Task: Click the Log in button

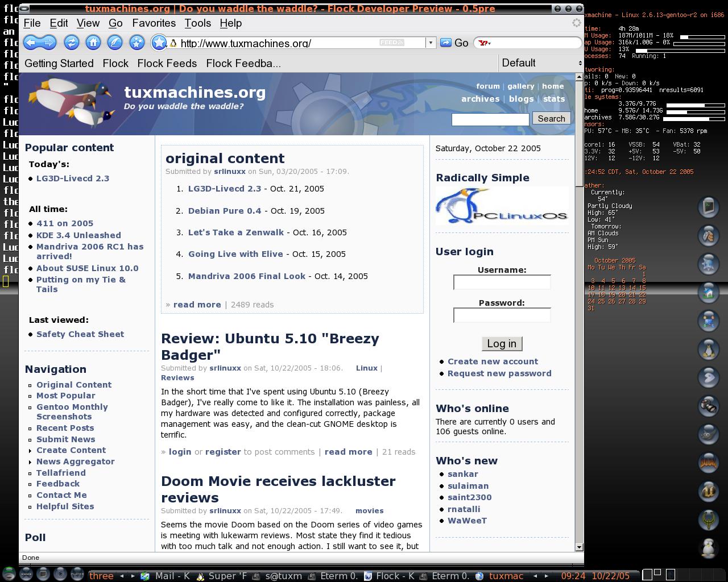Action: 502,344
